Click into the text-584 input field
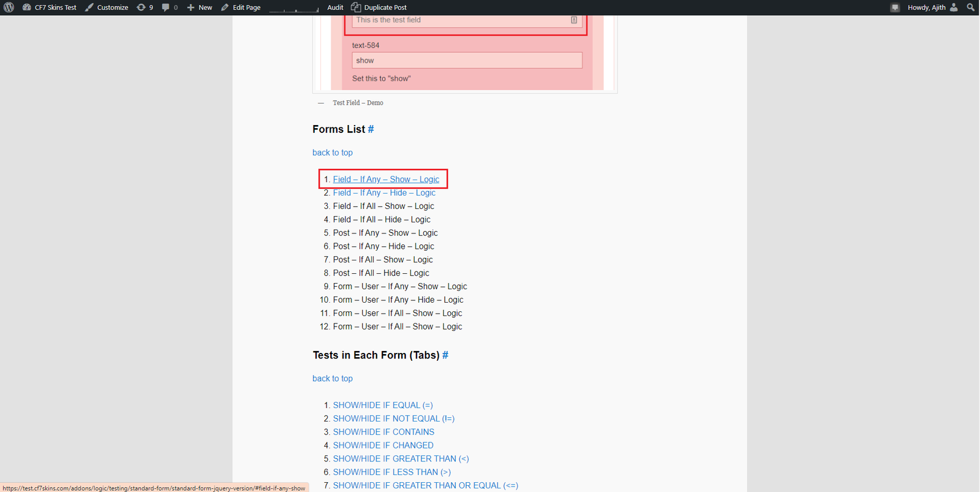Screen dimensions: 980x492 click(x=467, y=60)
